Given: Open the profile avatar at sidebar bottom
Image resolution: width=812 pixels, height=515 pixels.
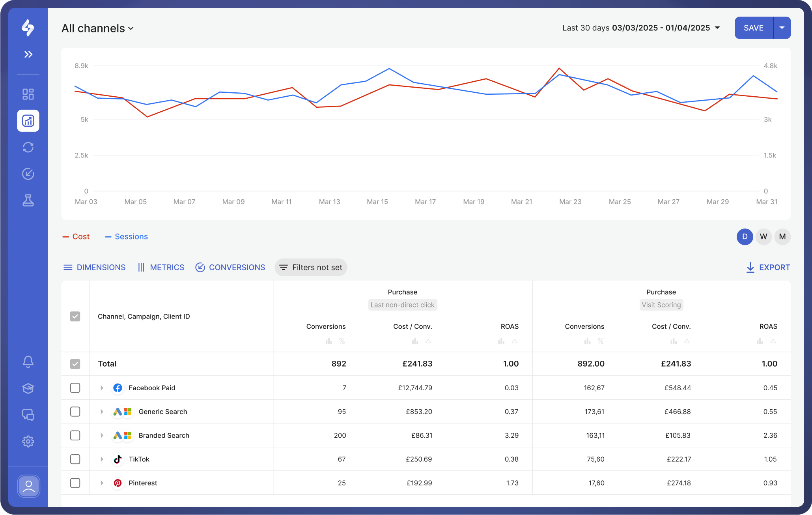Looking at the screenshot, I should point(28,486).
